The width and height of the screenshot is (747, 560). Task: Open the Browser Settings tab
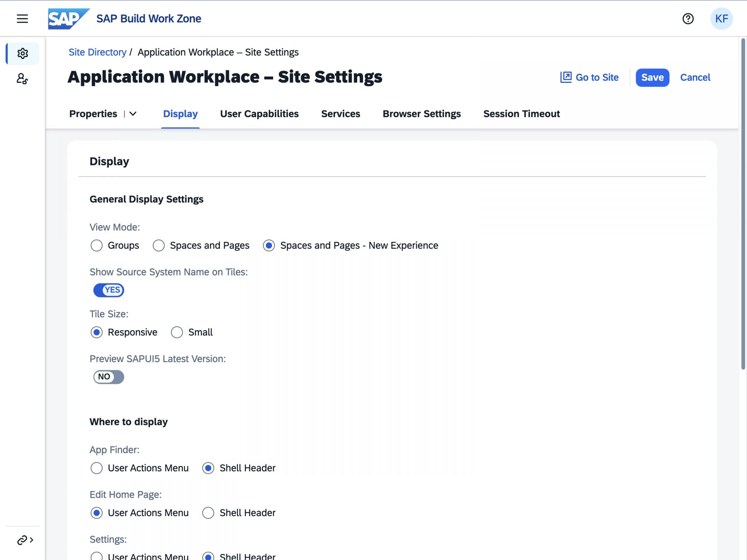(422, 114)
